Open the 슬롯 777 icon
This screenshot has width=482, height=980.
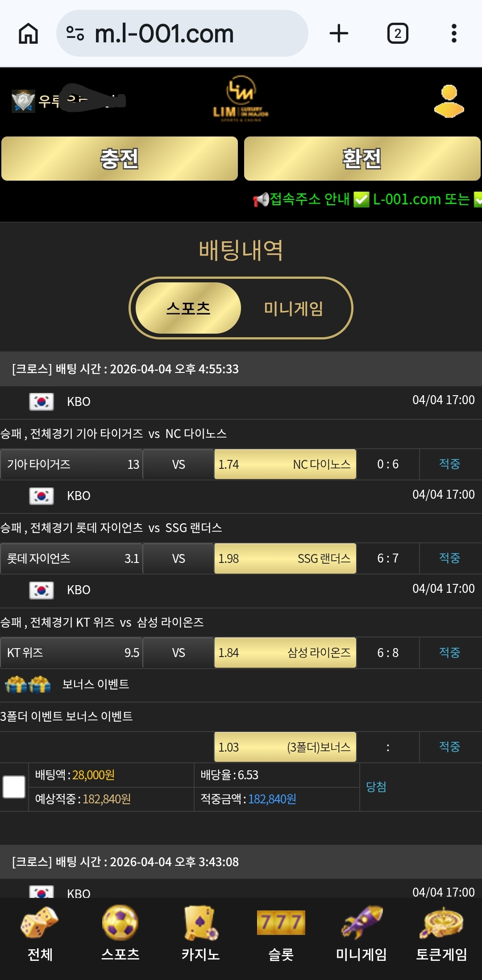(281, 934)
